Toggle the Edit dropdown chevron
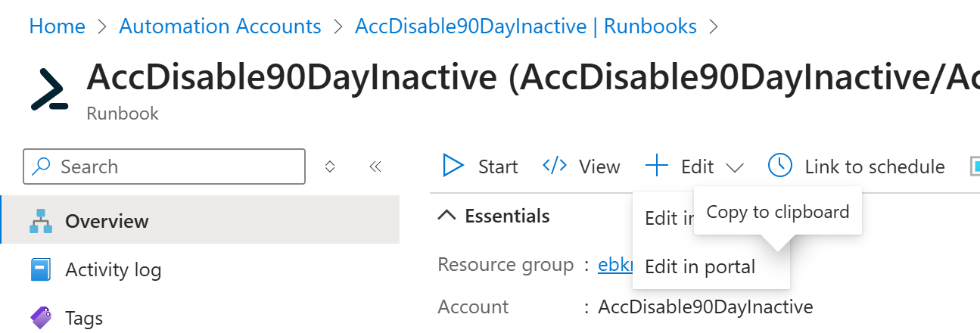 pos(734,167)
